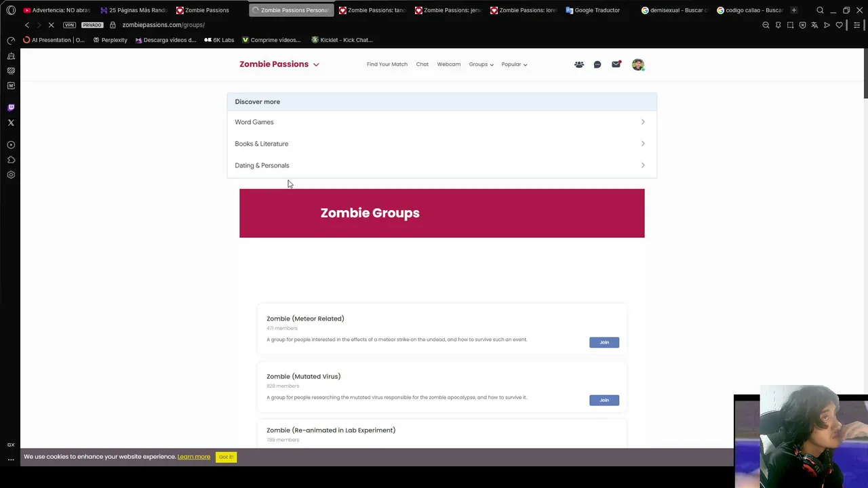
Task: Stop loading the page
Action: (x=52, y=25)
